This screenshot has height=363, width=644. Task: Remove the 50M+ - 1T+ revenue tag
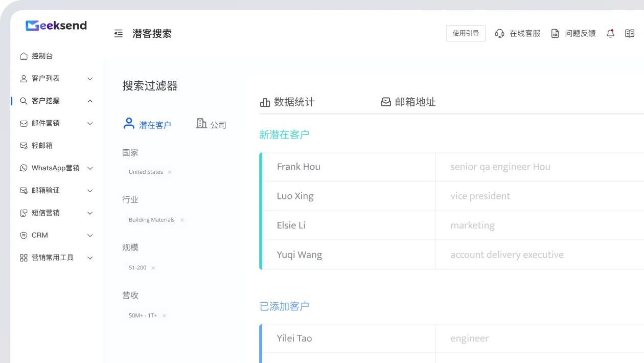click(x=164, y=316)
